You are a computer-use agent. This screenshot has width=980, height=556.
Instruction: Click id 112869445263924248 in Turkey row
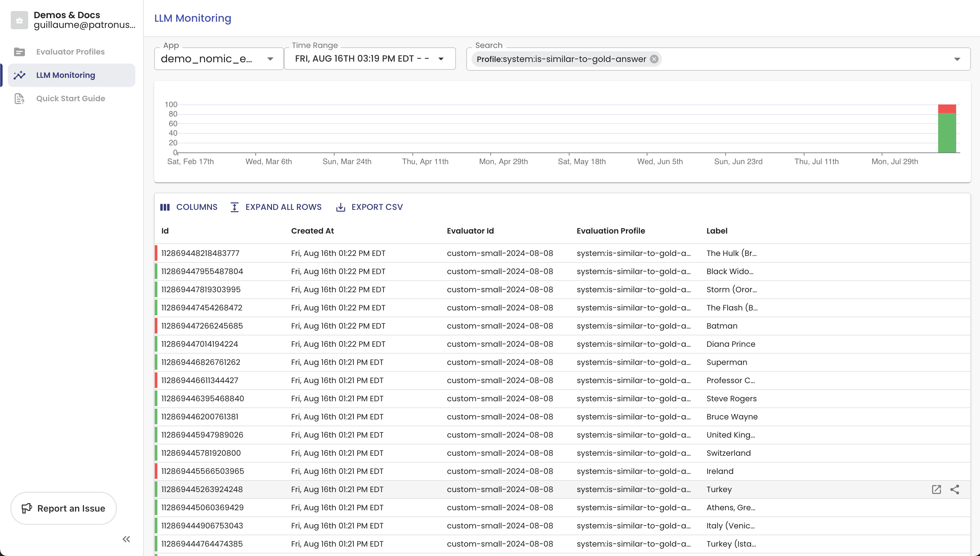click(x=202, y=489)
